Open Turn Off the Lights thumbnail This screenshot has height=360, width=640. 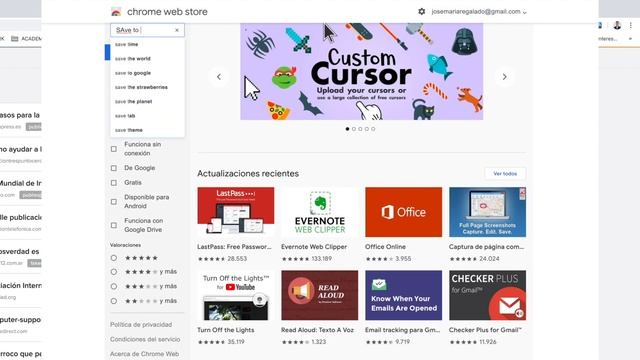pos(236,295)
